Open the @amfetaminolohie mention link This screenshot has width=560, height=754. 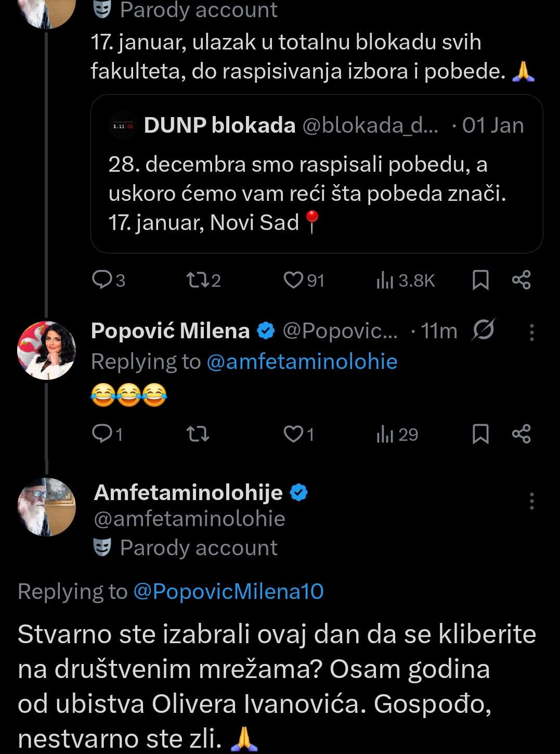point(302,362)
